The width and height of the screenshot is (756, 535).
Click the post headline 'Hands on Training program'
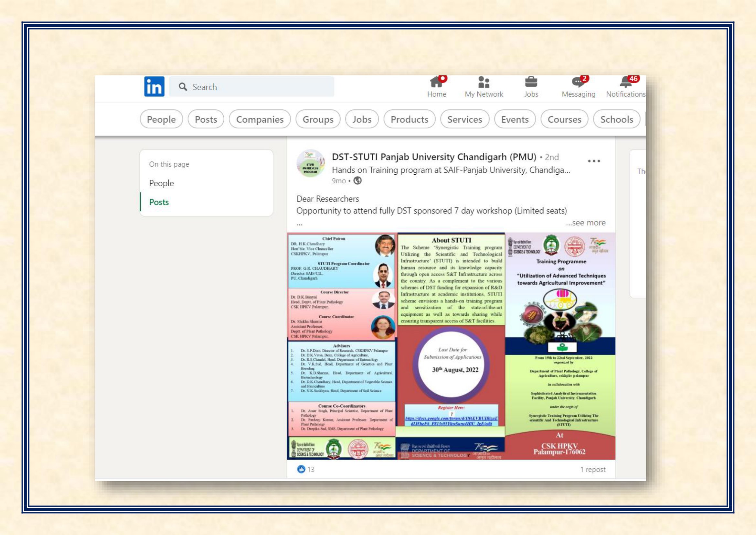(451, 170)
